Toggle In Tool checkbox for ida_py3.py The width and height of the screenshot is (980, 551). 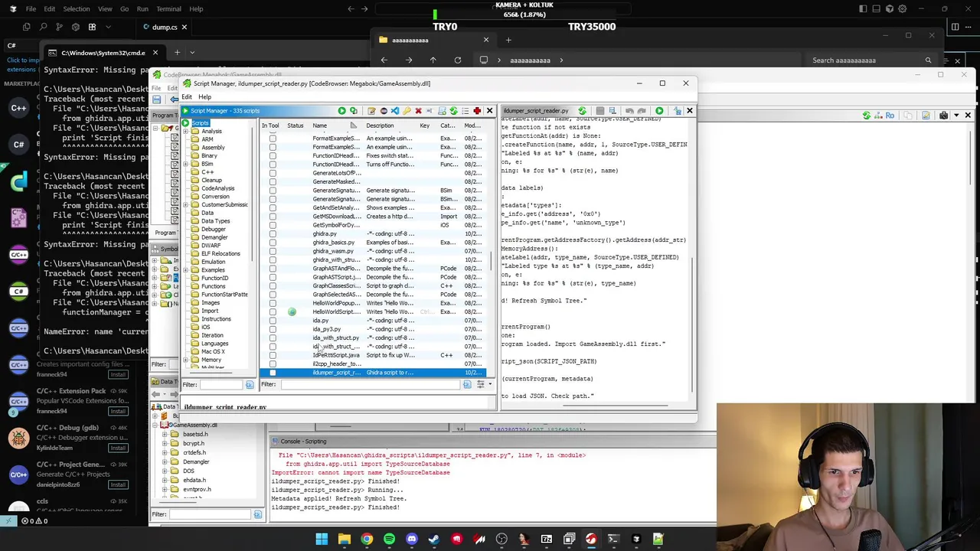273,329
